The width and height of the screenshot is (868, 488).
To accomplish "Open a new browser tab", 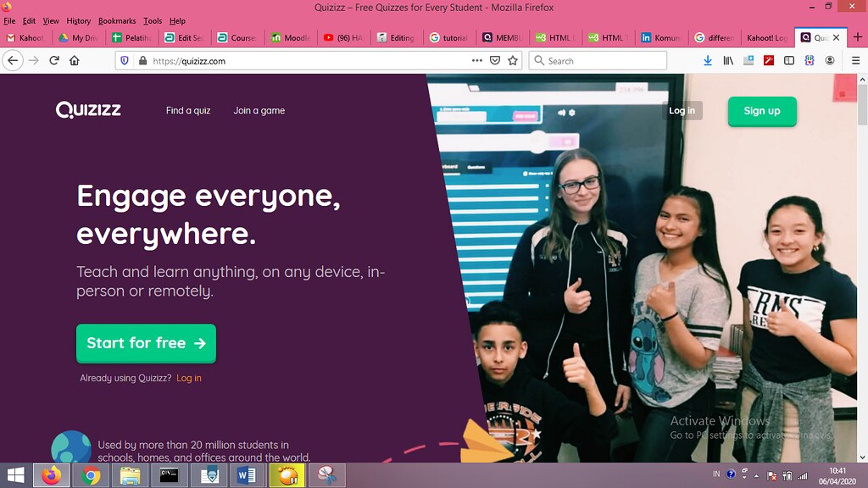I will coord(858,37).
